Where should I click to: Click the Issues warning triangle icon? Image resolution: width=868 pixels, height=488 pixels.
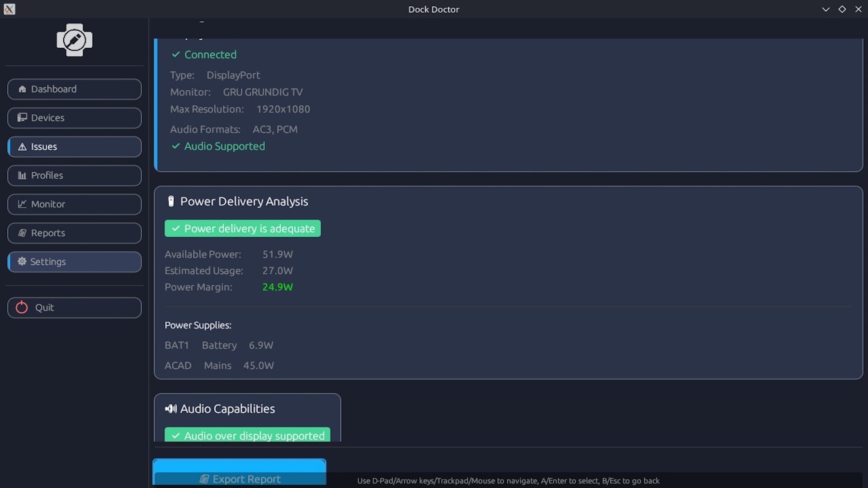point(22,147)
